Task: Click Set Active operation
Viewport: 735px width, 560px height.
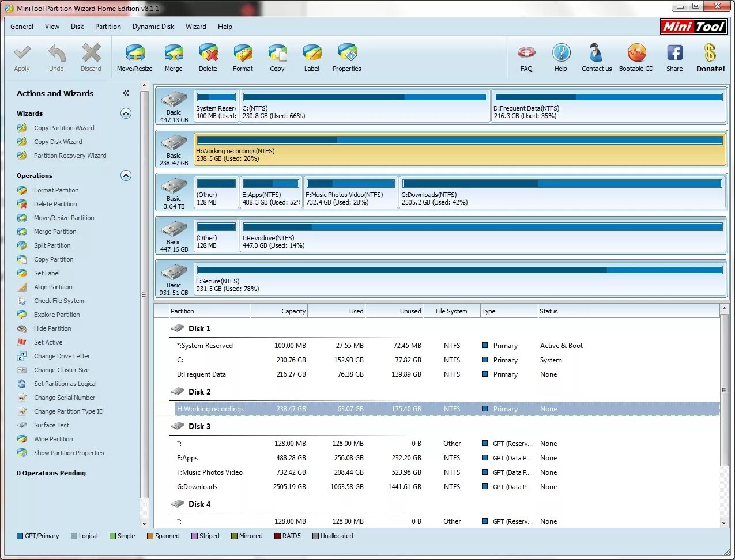Action: point(48,342)
